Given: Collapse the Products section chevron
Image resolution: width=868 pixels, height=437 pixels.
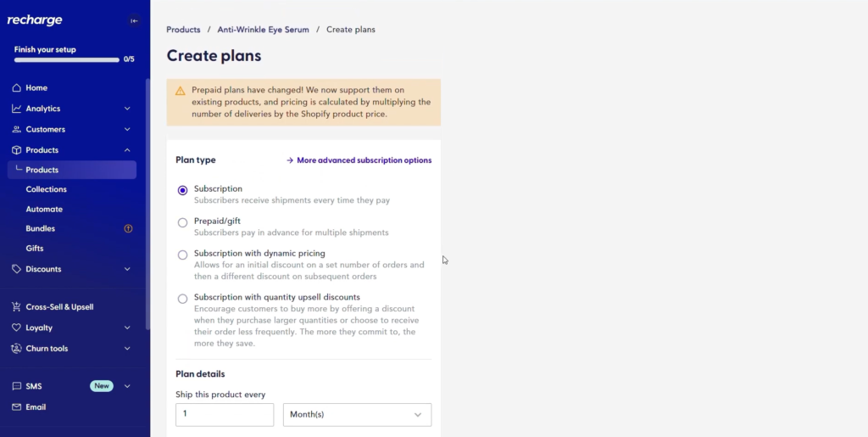Looking at the screenshot, I should tap(127, 150).
